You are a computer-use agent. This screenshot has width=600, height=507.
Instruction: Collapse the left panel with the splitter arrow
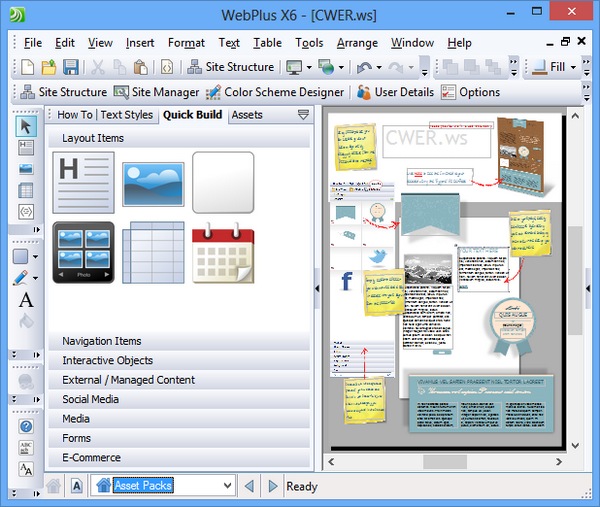pyautogui.click(x=317, y=289)
